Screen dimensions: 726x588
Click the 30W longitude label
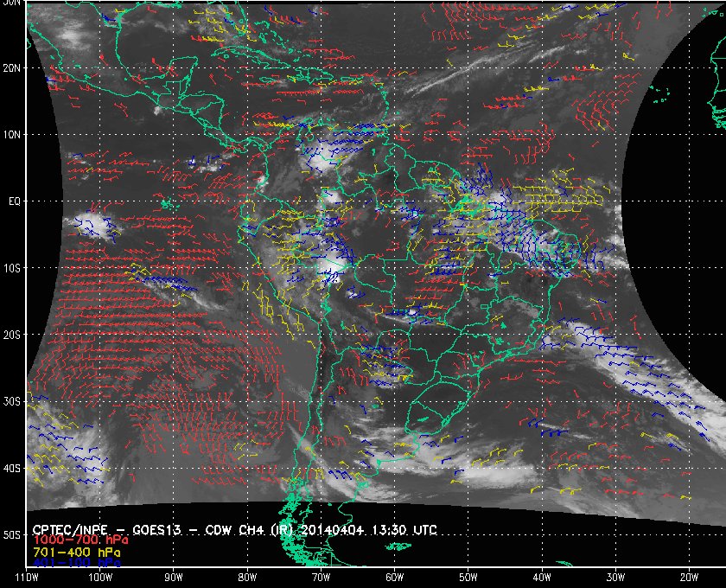[615, 578]
